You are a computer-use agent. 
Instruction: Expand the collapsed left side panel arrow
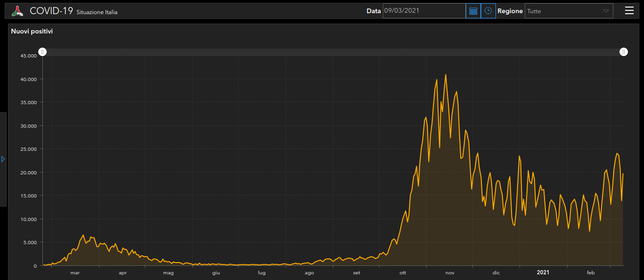(3, 159)
